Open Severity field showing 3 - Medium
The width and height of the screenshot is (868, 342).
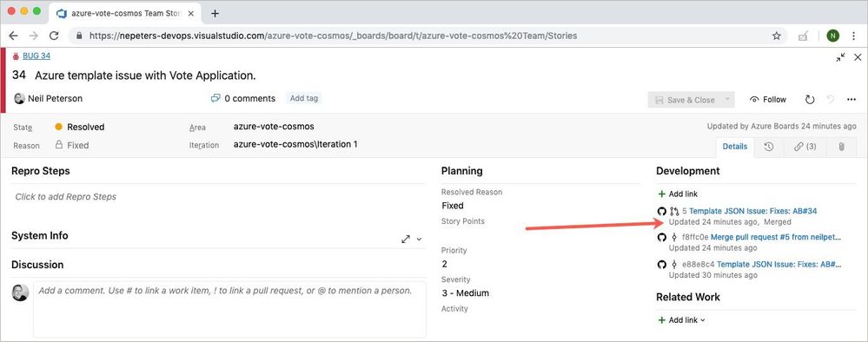click(x=465, y=293)
